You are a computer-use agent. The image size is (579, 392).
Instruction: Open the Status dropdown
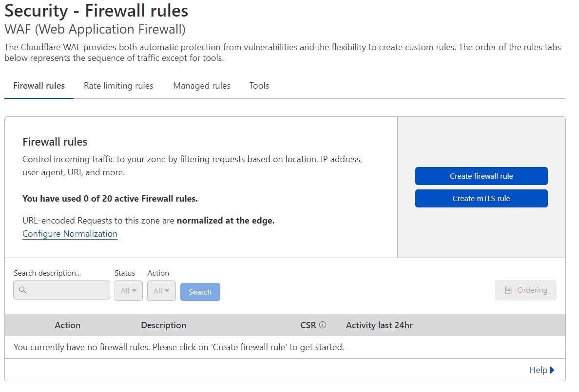click(x=129, y=291)
